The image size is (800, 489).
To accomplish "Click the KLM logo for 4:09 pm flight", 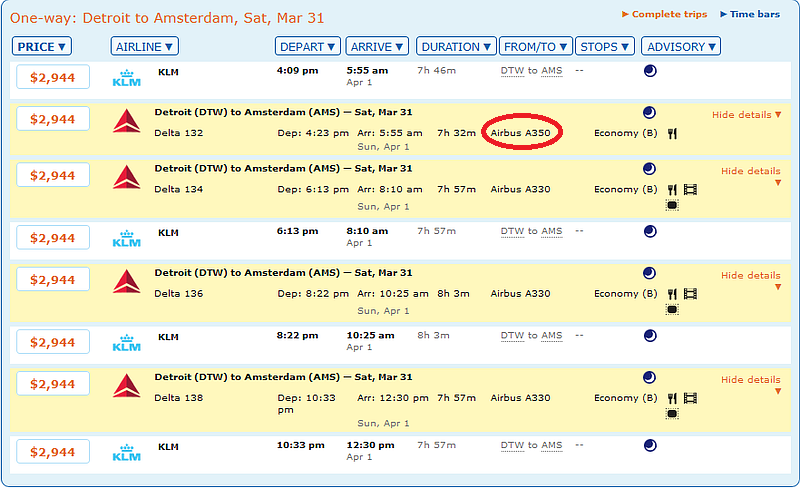I will coord(127,78).
